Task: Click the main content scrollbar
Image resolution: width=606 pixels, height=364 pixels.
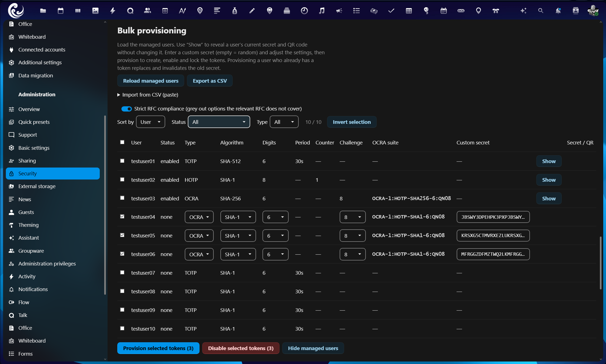Action: pos(601,263)
